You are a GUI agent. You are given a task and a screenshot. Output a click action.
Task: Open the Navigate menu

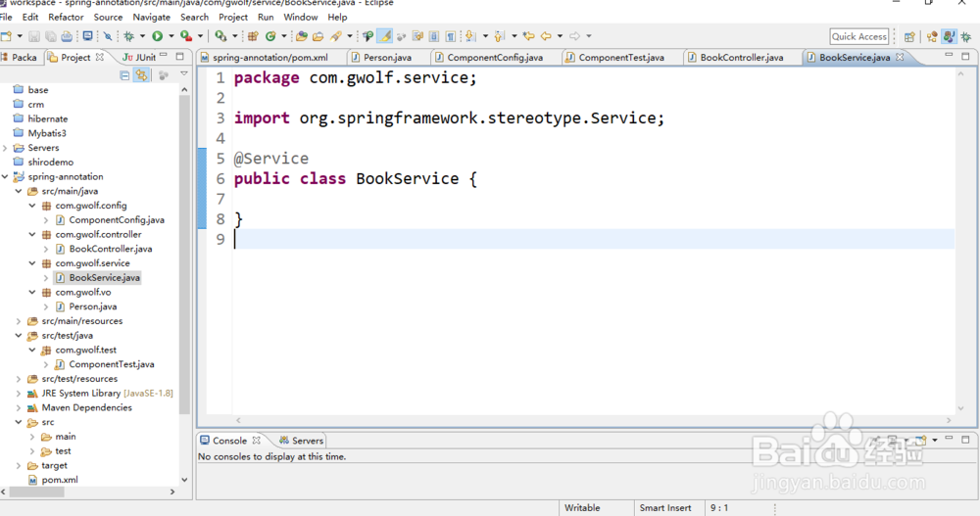click(151, 17)
